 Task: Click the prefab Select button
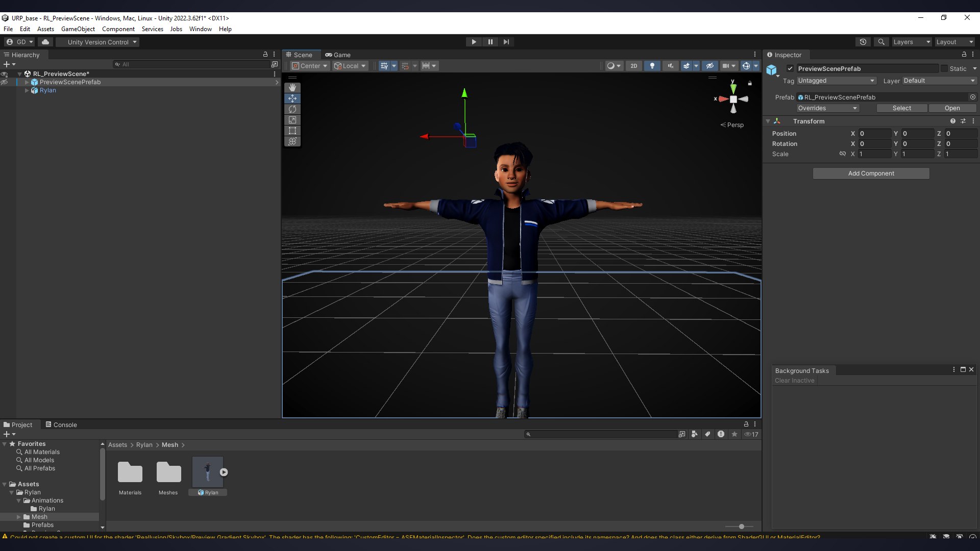click(901, 108)
